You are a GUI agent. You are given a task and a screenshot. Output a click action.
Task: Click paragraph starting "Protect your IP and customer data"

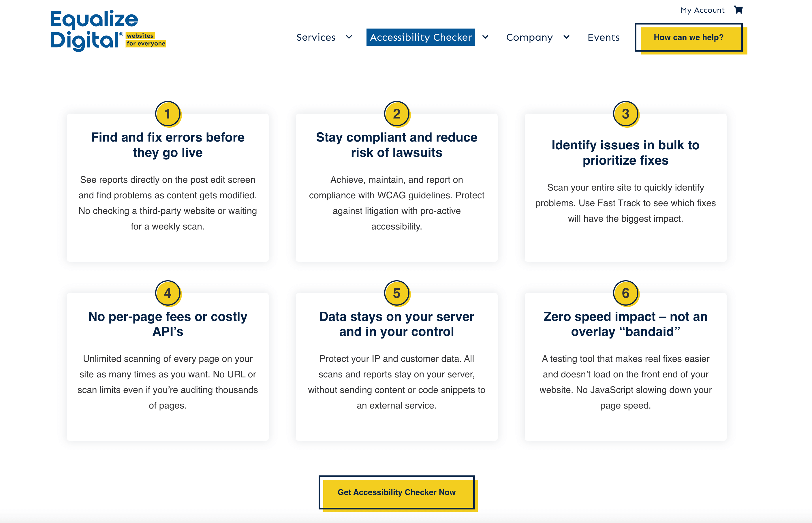pos(397,382)
